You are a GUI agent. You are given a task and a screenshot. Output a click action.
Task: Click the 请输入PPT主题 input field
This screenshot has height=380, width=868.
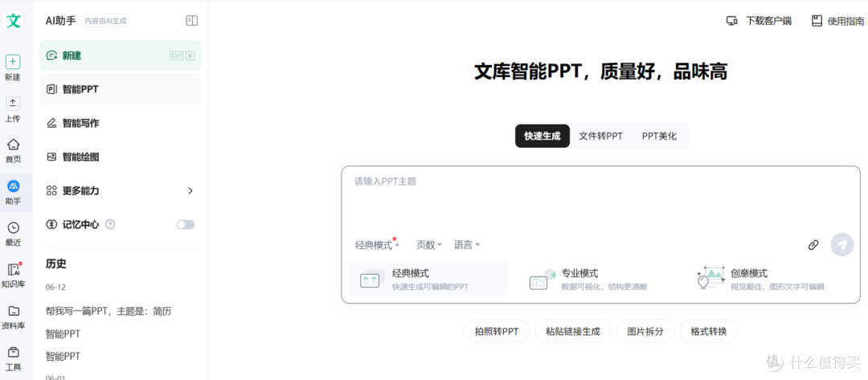[600, 199]
